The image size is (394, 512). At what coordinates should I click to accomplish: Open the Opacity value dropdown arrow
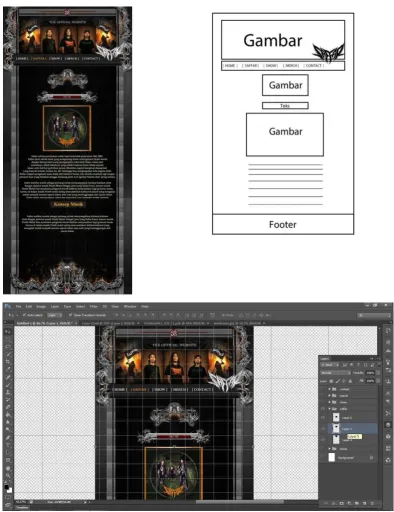[378, 373]
